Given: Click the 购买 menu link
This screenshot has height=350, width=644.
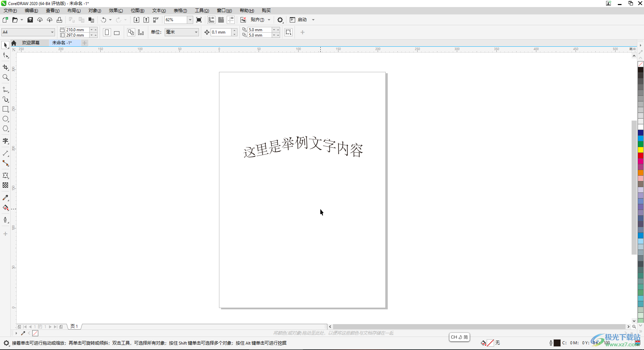Looking at the screenshot, I should 266,10.
